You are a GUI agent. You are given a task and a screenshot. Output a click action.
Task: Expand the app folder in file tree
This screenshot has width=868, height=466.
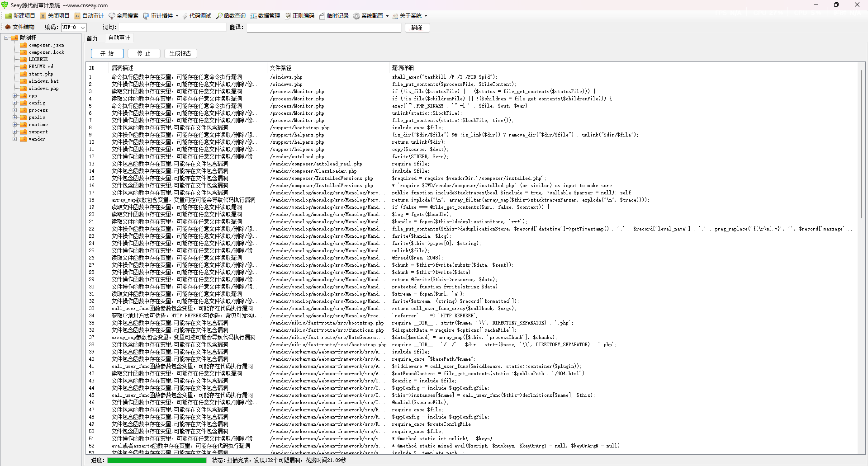point(14,96)
